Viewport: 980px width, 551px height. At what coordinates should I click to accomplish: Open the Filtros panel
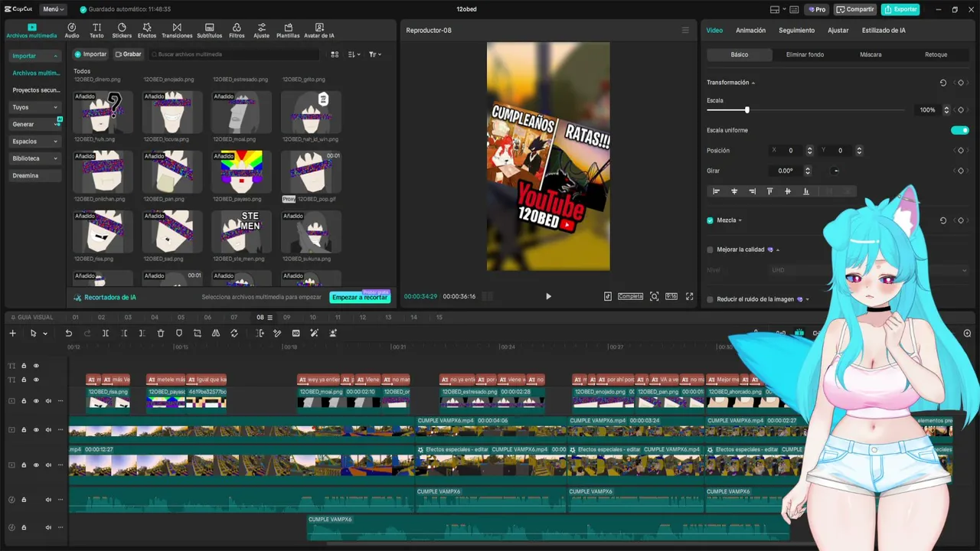point(237,31)
